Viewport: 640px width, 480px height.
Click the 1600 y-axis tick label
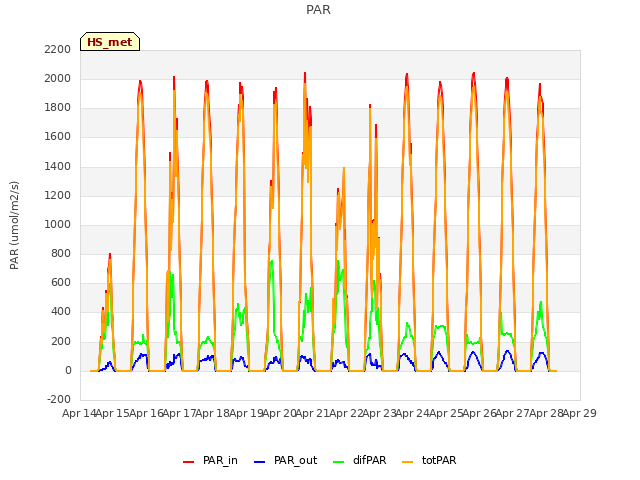pyautogui.click(x=58, y=137)
